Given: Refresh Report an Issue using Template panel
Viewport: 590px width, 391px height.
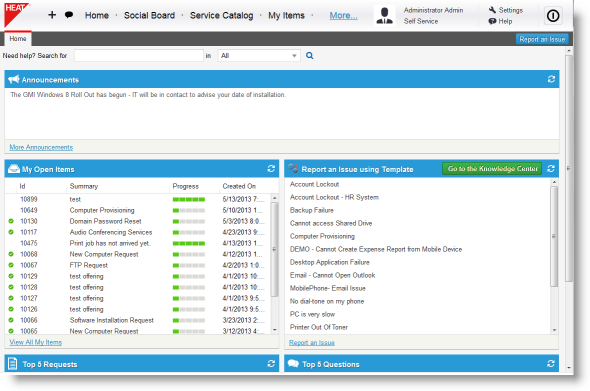Looking at the screenshot, I should coord(551,169).
